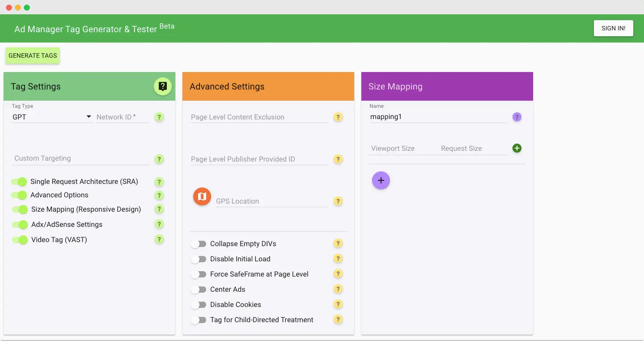Open help for the mapping Name field
This screenshot has width=644, height=341.
point(517,117)
